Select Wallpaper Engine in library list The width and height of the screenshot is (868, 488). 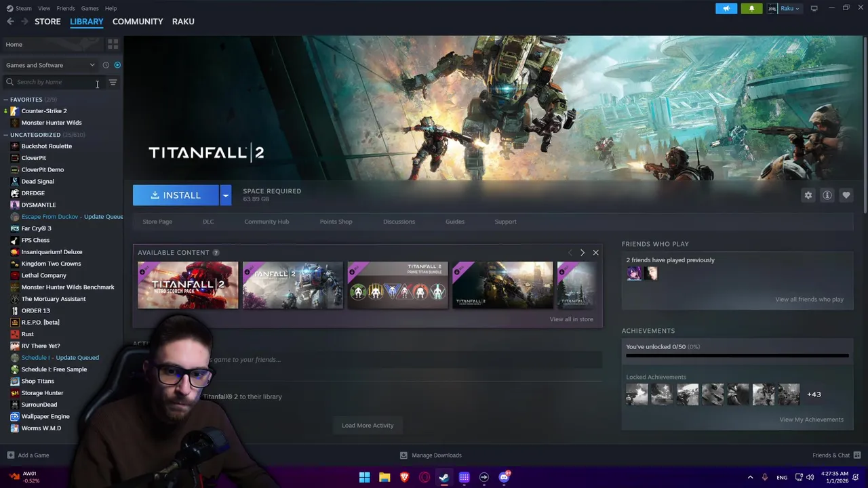(x=45, y=416)
